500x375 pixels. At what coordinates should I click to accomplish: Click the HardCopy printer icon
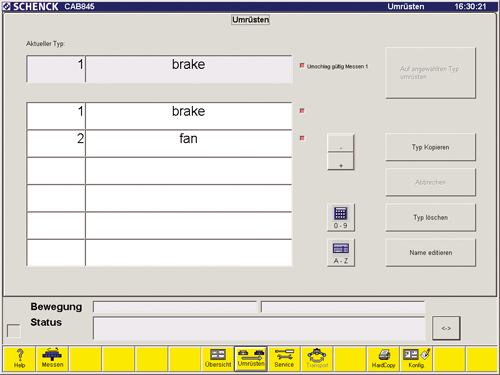pos(383,359)
